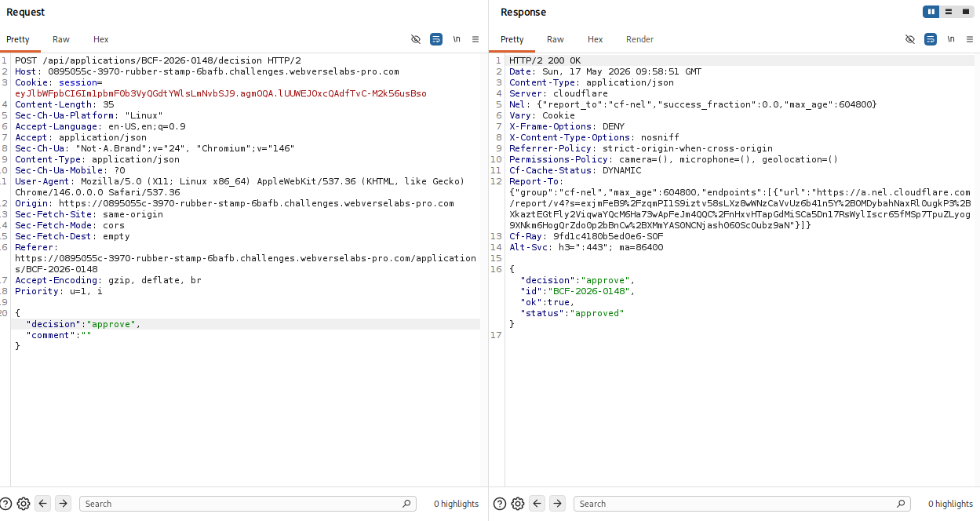Image resolution: width=980 pixels, height=521 pixels.
Task: Open Response search settings gear
Action: pos(517,504)
